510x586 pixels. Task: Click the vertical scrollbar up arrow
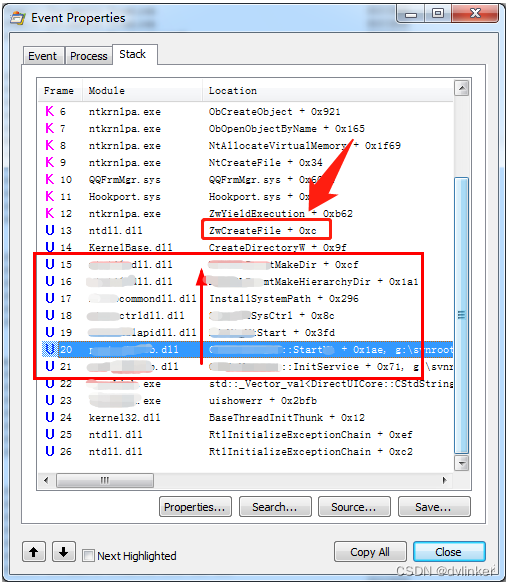(x=462, y=88)
